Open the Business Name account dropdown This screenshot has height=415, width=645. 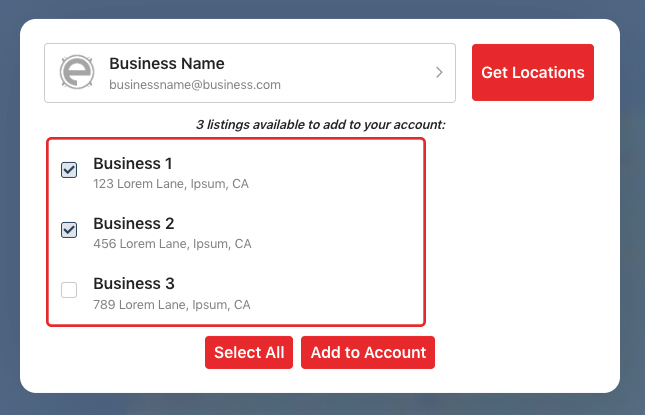pyautogui.click(x=250, y=73)
